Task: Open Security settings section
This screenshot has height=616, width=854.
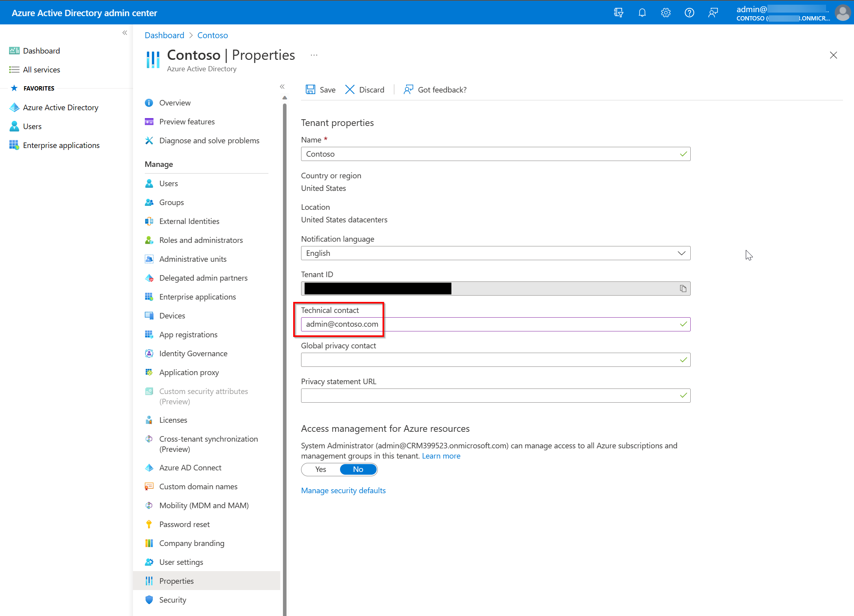Action: point(172,600)
